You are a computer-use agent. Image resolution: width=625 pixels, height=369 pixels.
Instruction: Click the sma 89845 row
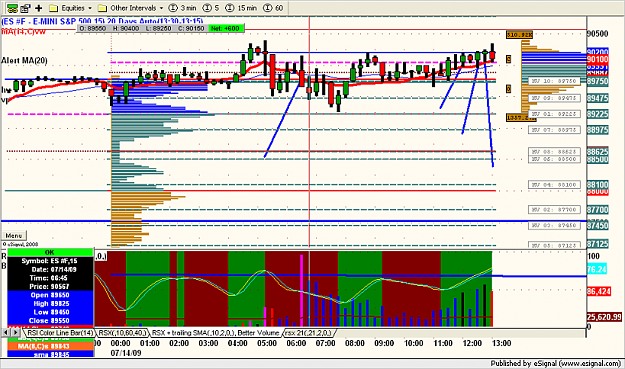(50, 354)
